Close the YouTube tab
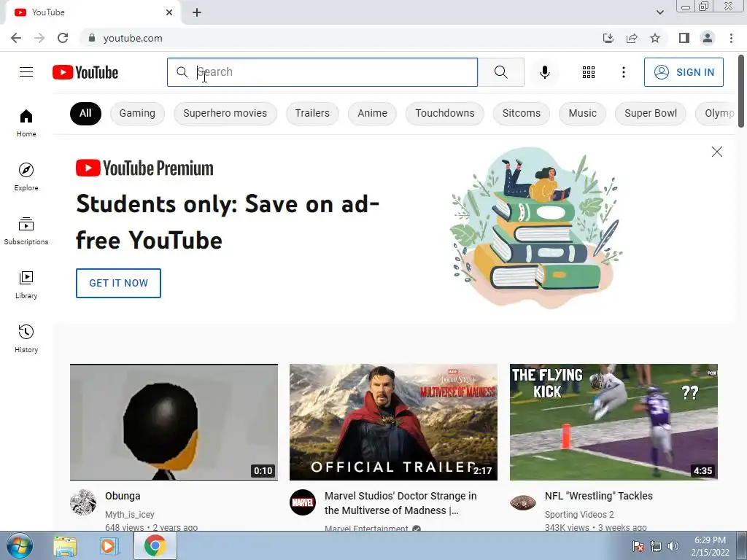 click(x=169, y=12)
